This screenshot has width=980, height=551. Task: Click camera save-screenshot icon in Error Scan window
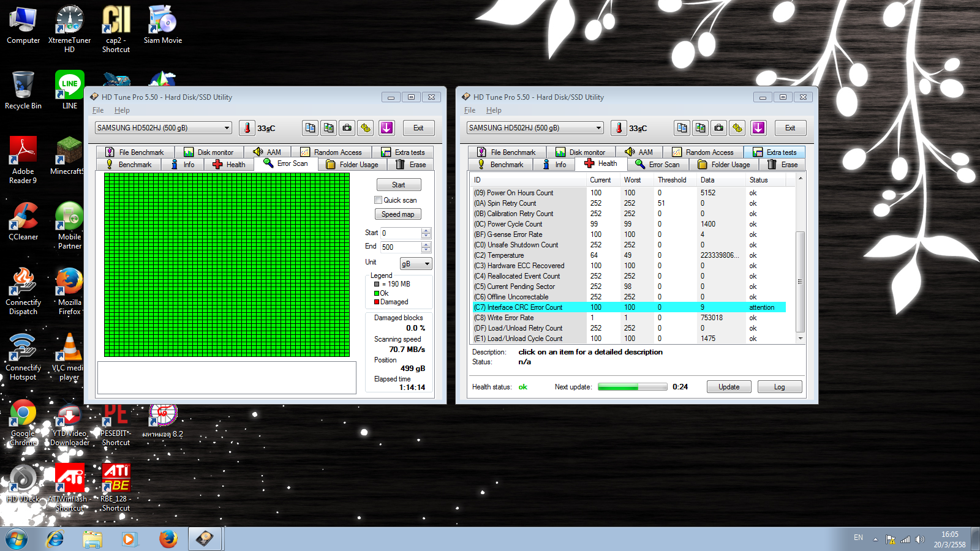click(347, 128)
